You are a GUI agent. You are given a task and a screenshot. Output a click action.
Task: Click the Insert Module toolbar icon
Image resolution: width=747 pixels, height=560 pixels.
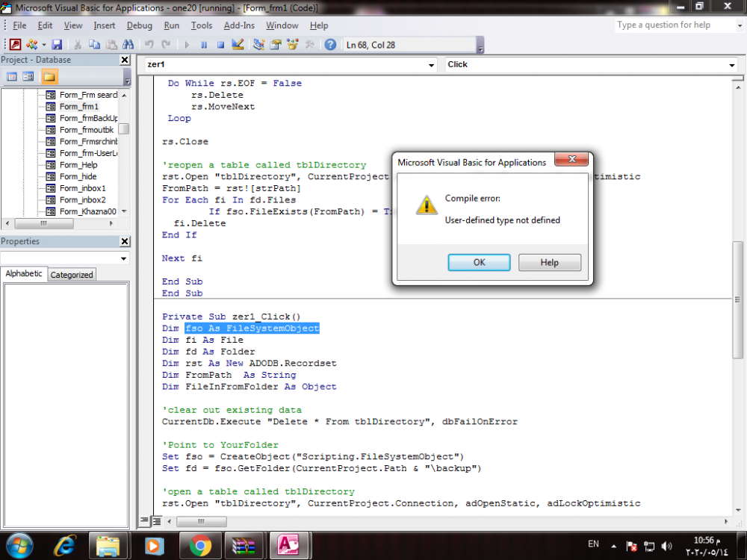31,44
